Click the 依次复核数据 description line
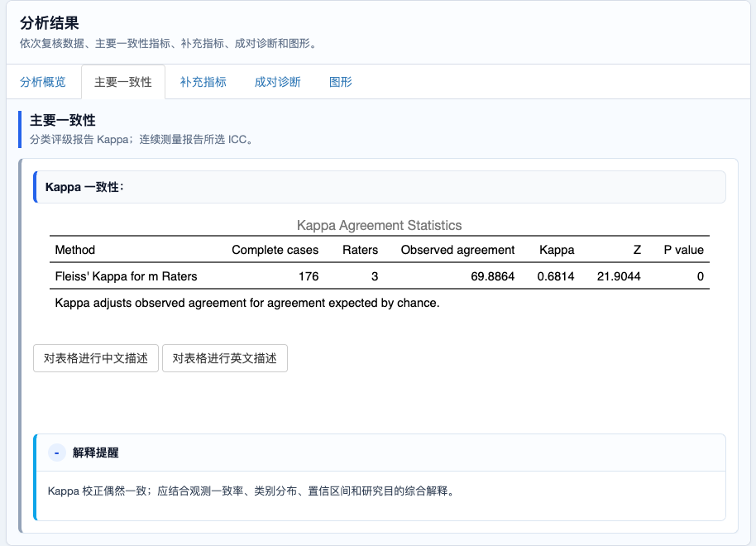 [x=169, y=43]
